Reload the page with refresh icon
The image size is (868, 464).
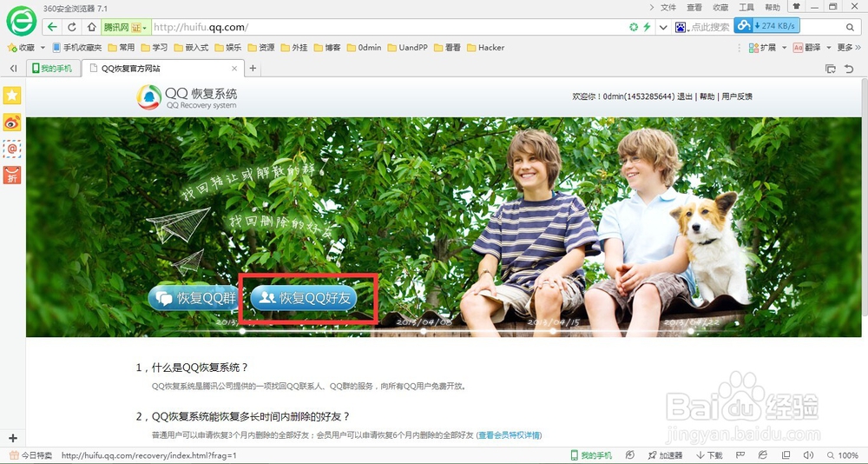pyautogui.click(x=72, y=27)
